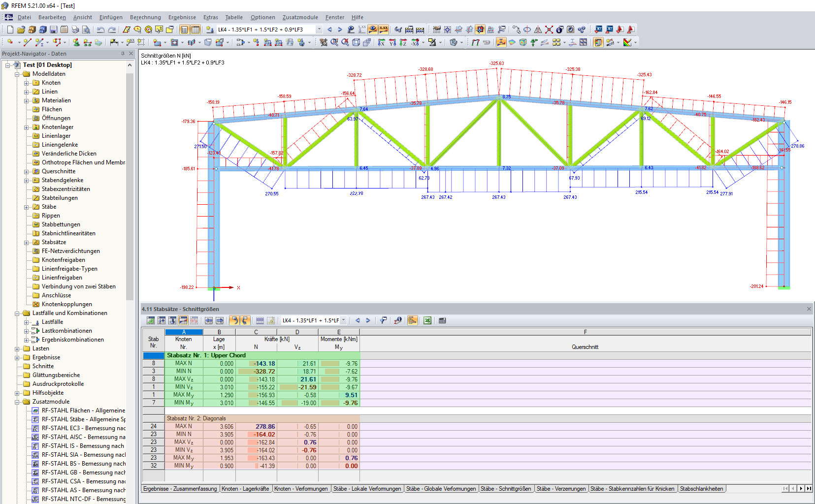The image size is (815, 504).
Task: Click the filter funnel icon in results table
Action: click(x=383, y=320)
